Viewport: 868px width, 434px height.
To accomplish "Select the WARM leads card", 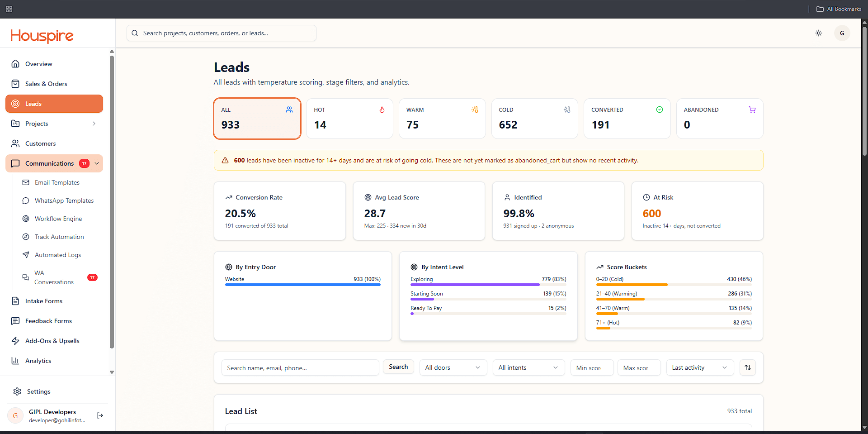I will 442,119.
